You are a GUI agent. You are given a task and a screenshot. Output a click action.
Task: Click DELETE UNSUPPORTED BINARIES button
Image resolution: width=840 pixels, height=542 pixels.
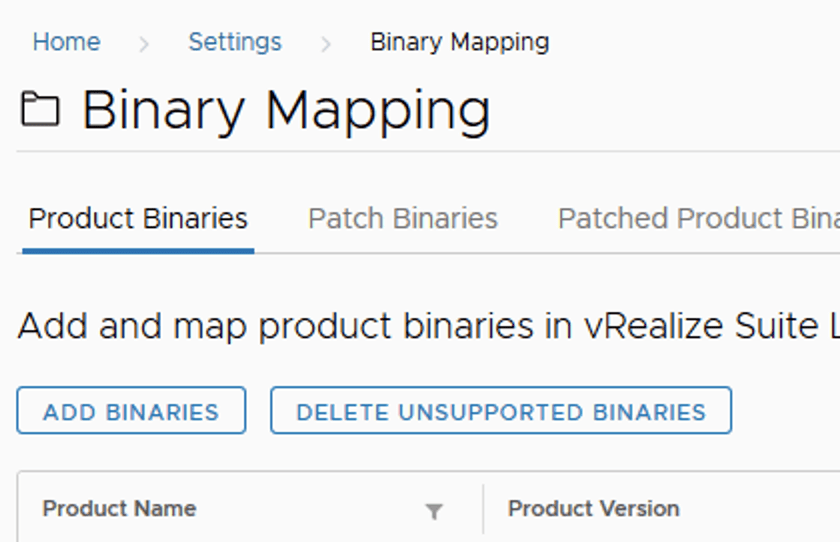[501, 411]
